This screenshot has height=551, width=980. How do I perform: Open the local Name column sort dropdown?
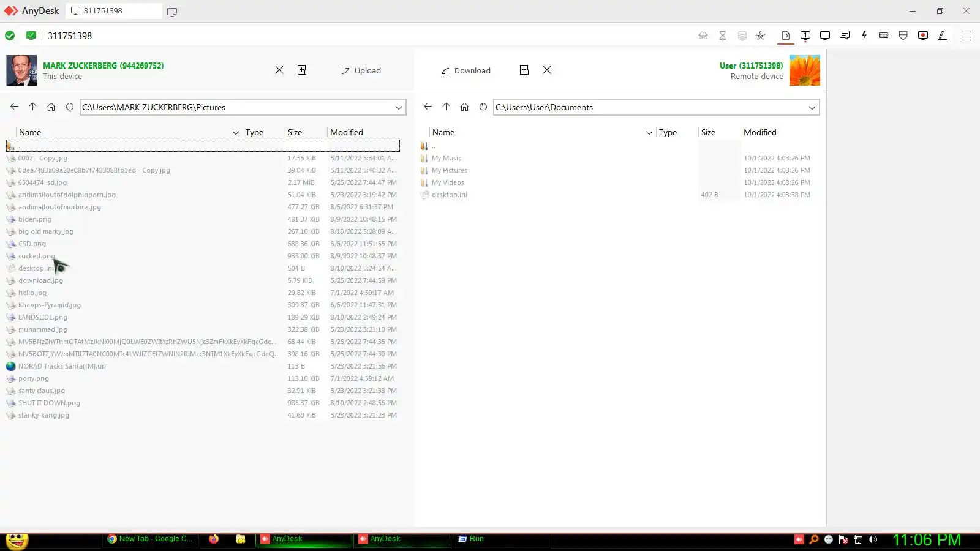(x=236, y=132)
